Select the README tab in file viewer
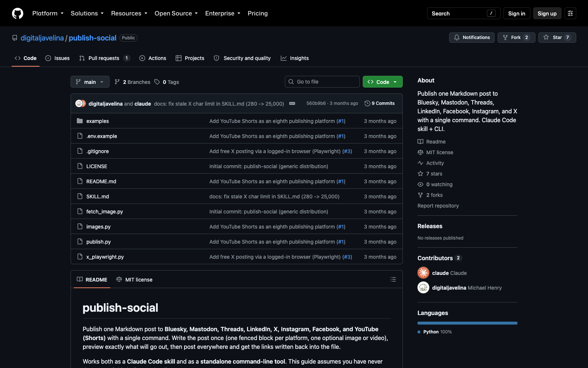Viewport: 588px width, 368px height. click(92, 280)
